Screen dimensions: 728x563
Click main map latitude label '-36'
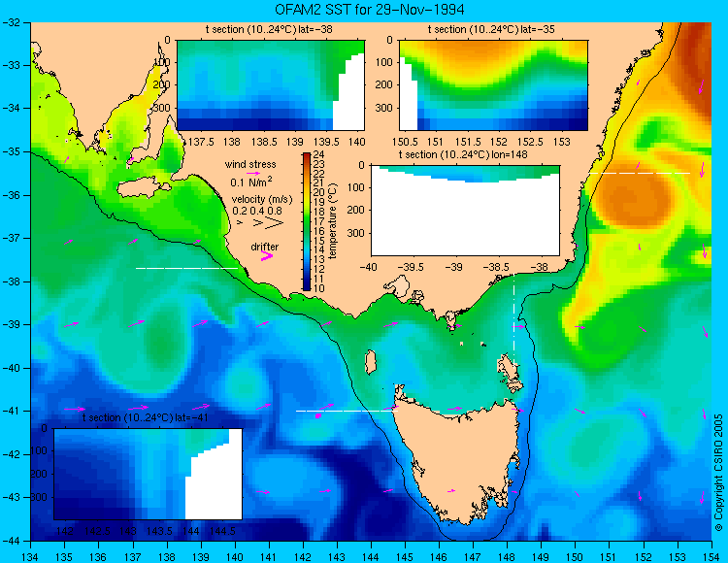(11, 195)
